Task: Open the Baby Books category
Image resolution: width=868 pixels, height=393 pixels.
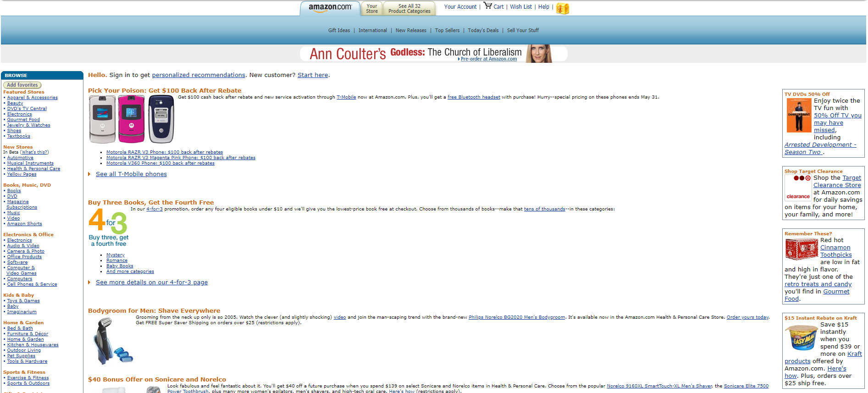Action: tap(120, 266)
